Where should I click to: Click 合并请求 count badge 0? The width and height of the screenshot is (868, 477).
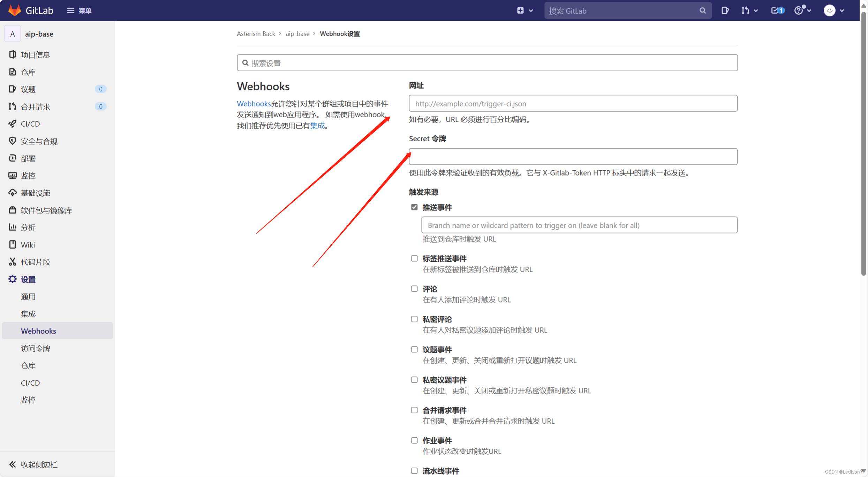[x=100, y=106]
